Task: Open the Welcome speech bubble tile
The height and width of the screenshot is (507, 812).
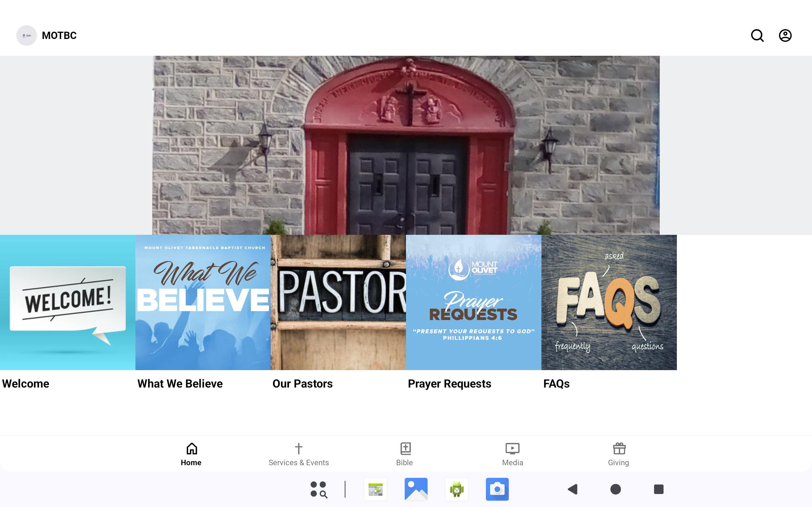Action: pos(68,302)
